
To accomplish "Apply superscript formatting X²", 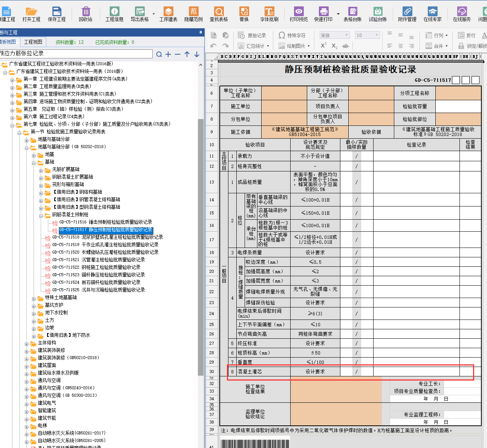I will pos(323,46).
